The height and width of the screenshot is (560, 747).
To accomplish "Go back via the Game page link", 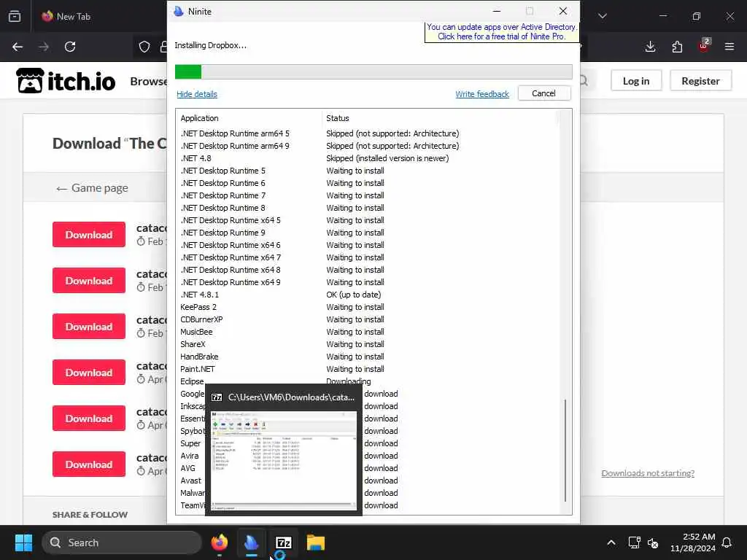I will pos(92,188).
